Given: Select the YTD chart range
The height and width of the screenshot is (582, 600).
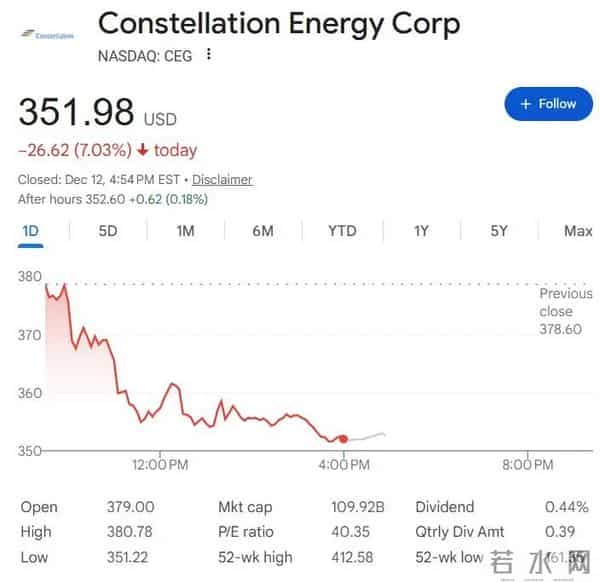Looking at the screenshot, I should 342,231.
